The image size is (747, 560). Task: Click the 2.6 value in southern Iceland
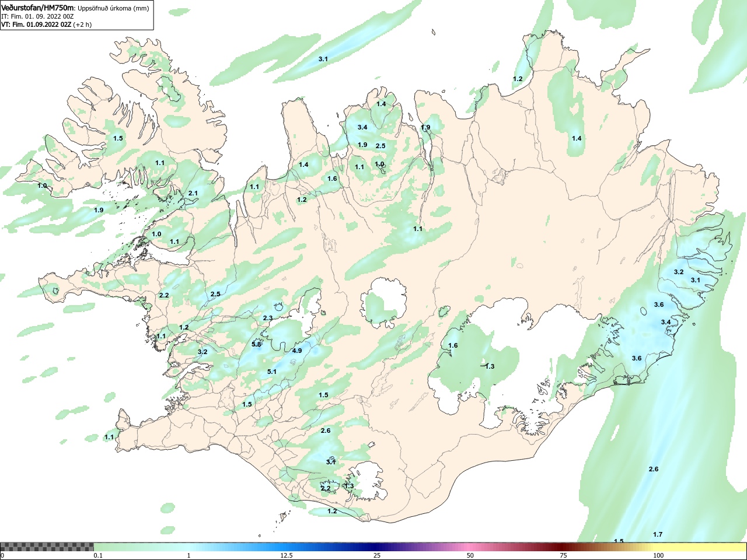[x=326, y=430]
